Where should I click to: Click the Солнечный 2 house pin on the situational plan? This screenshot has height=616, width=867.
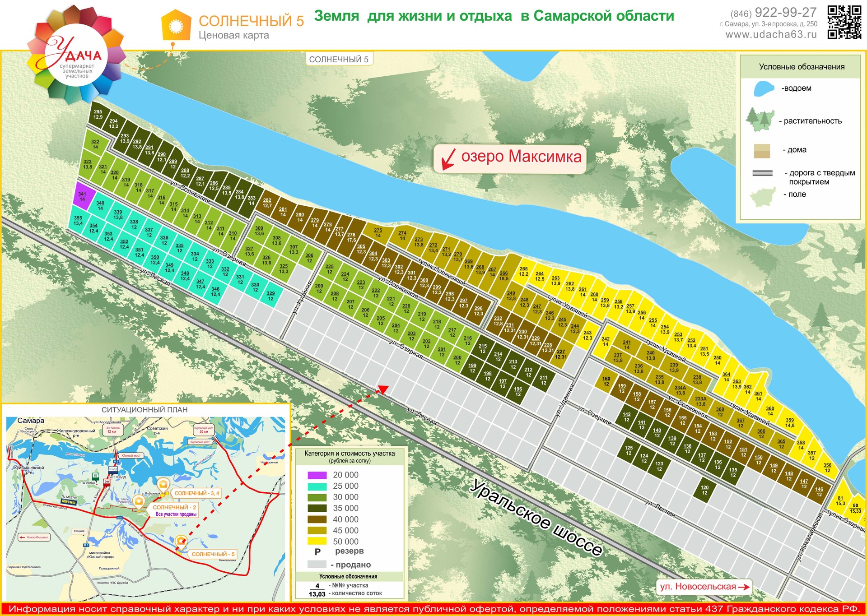tap(139, 504)
